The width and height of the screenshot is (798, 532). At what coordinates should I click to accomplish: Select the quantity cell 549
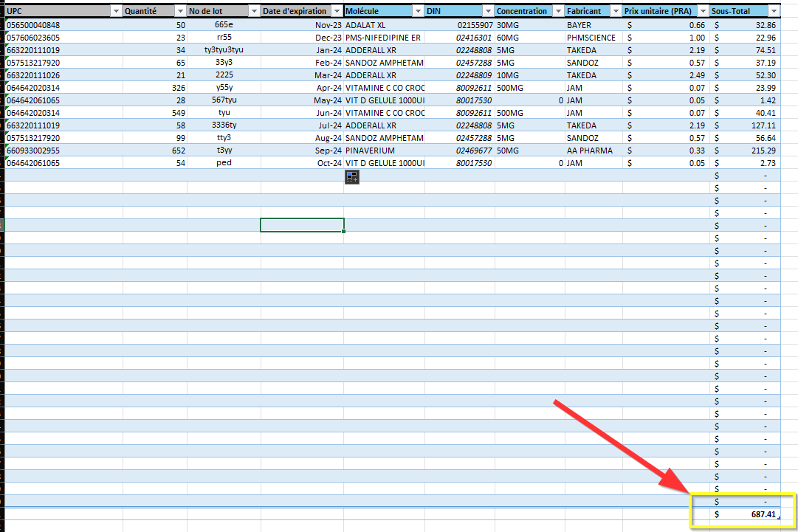[155, 113]
